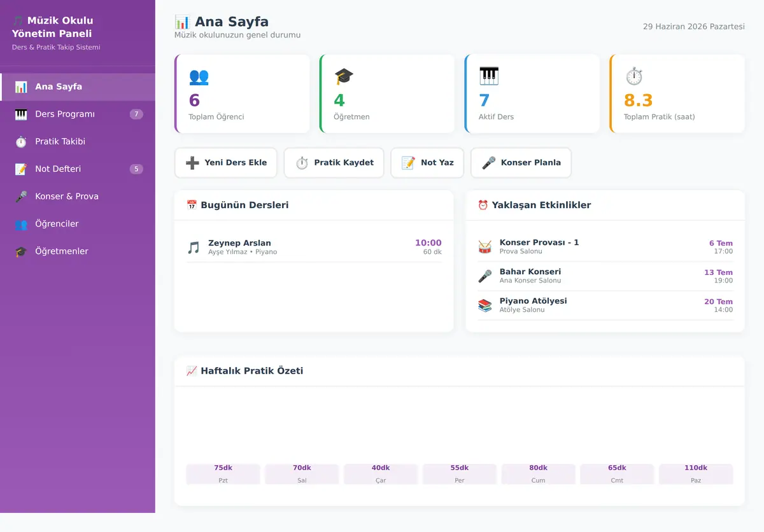The height and width of the screenshot is (532, 764).
Task: Click the stopwatch icon next to Pratik Takibi
Action: [x=21, y=142]
